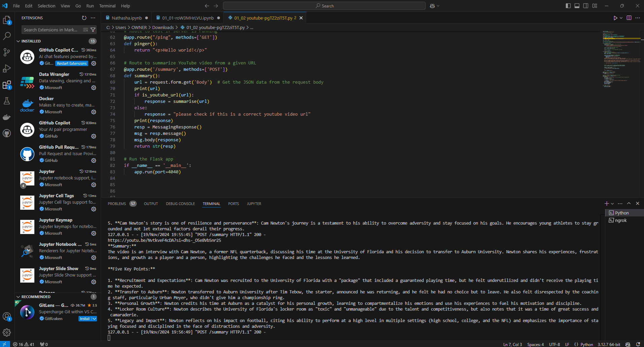Open the Run and Debug view
Viewport: 644px width, 347px height.
coord(7,68)
